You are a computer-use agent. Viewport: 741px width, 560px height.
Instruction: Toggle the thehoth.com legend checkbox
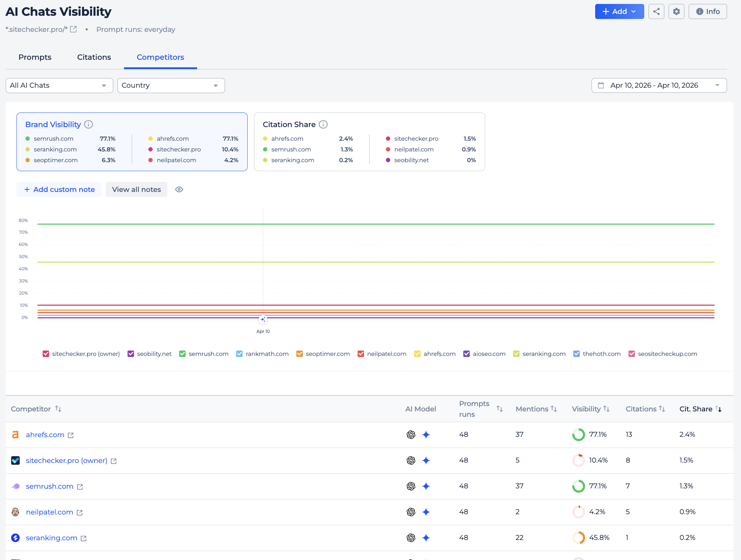577,354
